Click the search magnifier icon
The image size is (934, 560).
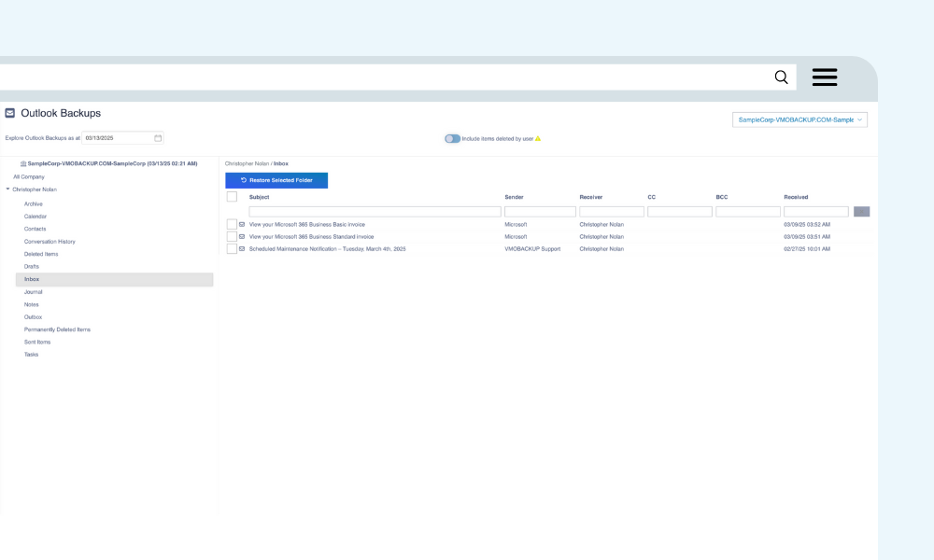(781, 77)
